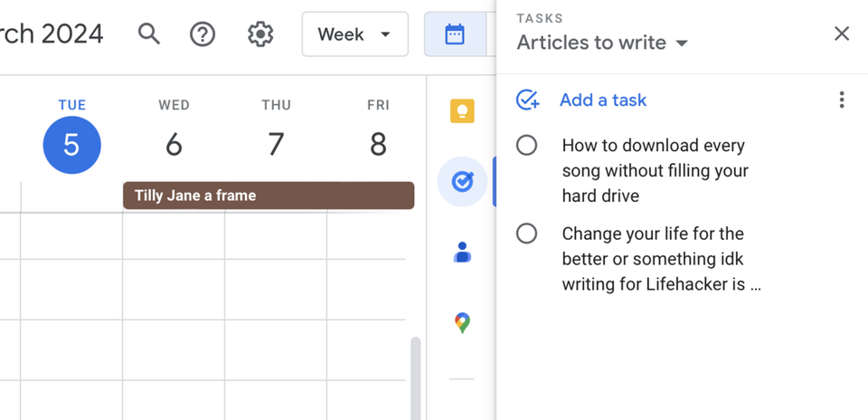Open the calendar search magnifier
The width and height of the screenshot is (868, 420).
coord(149,34)
